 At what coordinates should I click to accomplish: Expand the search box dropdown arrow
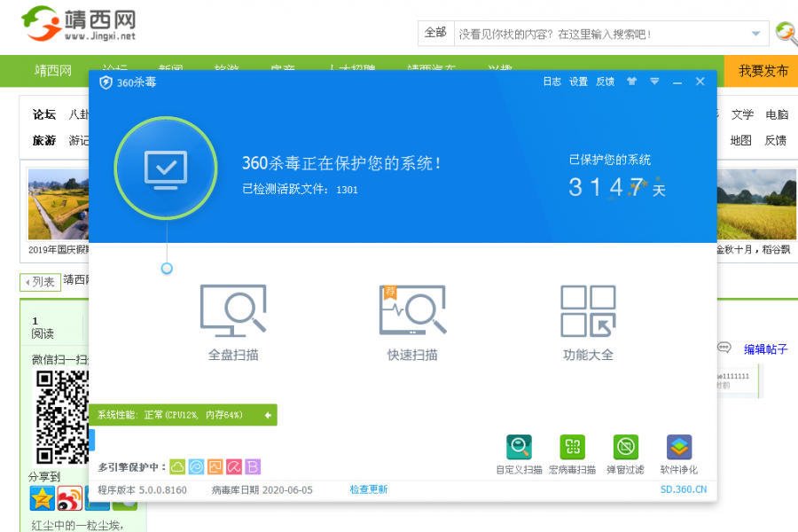pyautogui.click(x=756, y=34)
